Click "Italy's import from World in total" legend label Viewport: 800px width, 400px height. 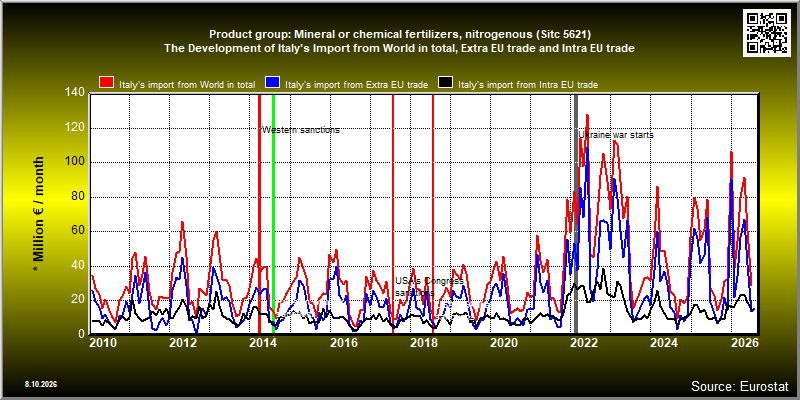[187, 85]
